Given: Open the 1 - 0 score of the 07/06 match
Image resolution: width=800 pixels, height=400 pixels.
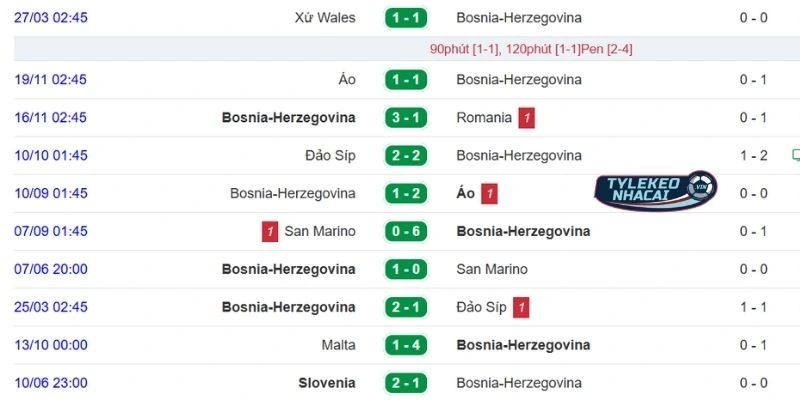Looking at the screenshot, I should coord(405,270).
